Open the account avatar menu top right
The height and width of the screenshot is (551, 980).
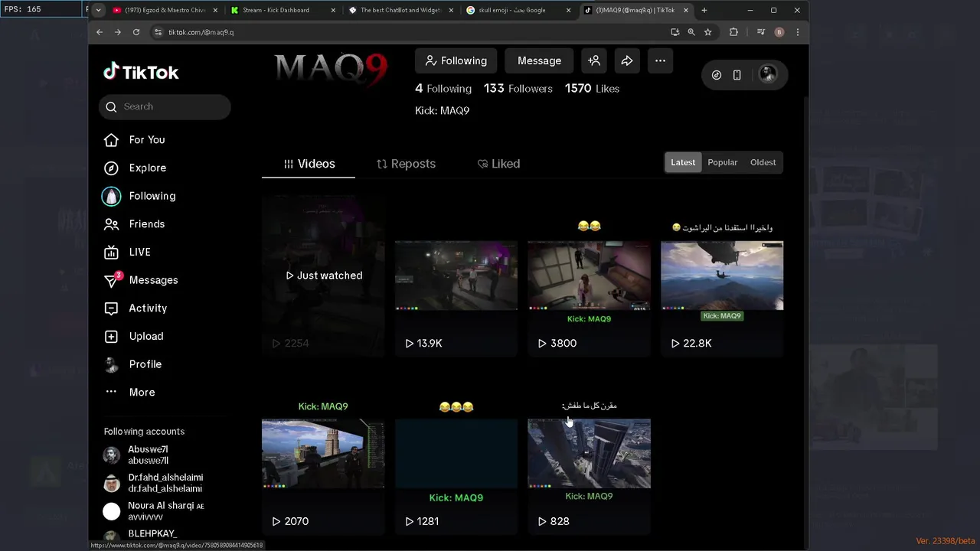click(x=768, y=74)
